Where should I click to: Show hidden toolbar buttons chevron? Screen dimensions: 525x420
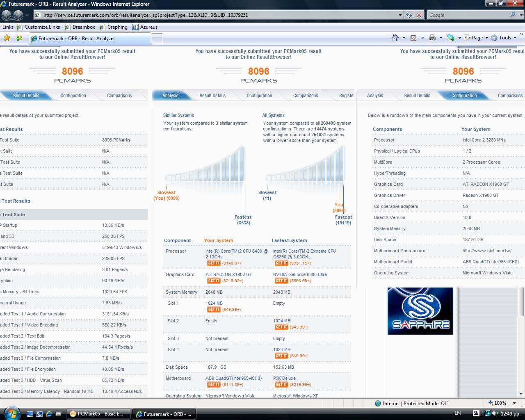(x=521, y=34)
